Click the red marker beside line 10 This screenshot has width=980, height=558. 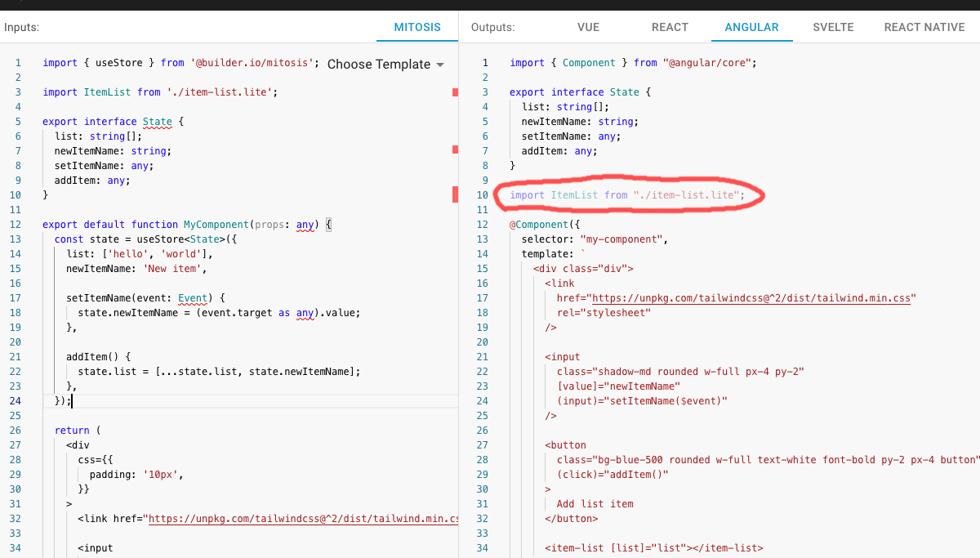[x=456, y=194]
